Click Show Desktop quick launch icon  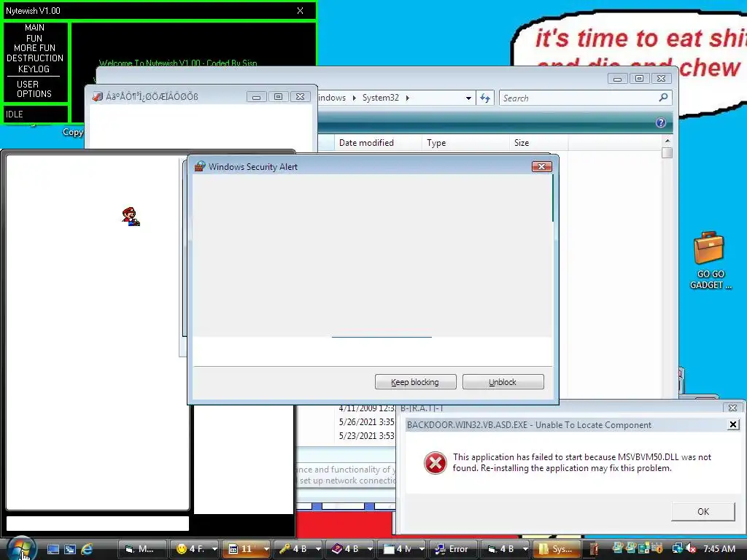[53, 549]
